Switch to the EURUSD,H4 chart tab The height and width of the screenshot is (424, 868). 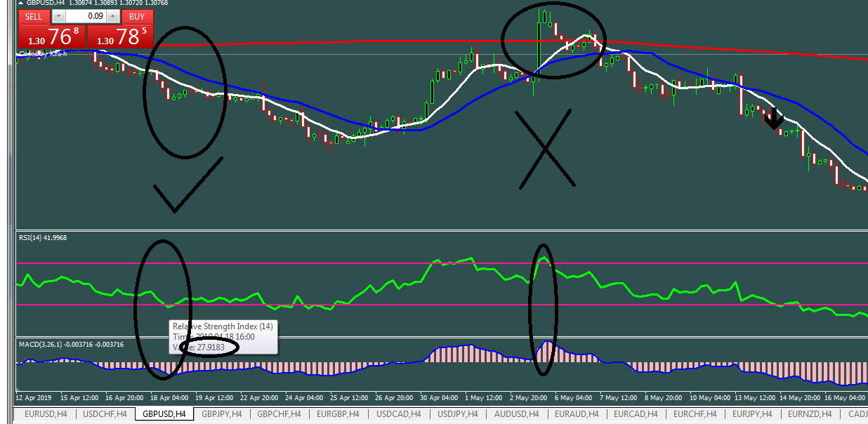[x=46, y=414]
